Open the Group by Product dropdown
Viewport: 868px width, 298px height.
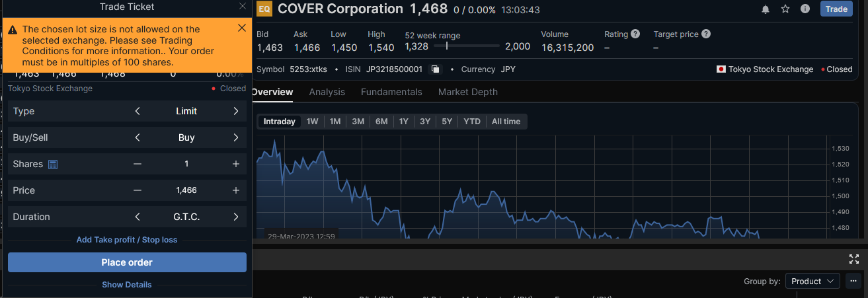pyautogui.click(x=812, y=281)
